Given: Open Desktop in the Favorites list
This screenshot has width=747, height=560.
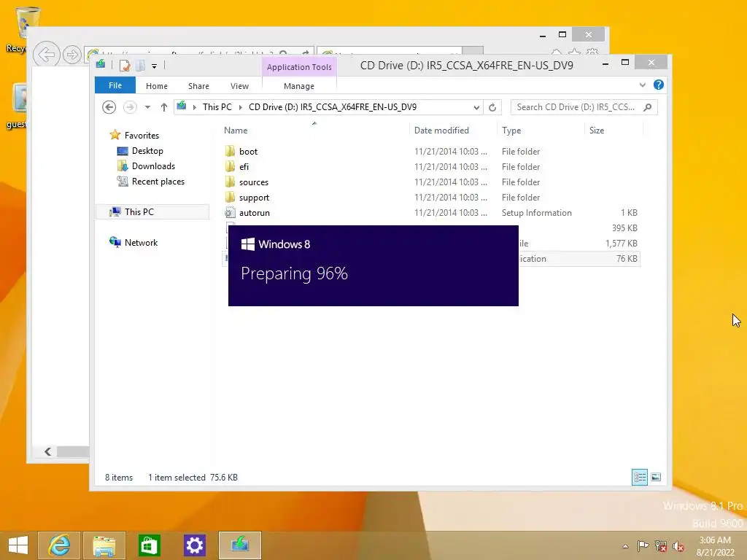Looking at the screenshot, I should tap(147, 151).
